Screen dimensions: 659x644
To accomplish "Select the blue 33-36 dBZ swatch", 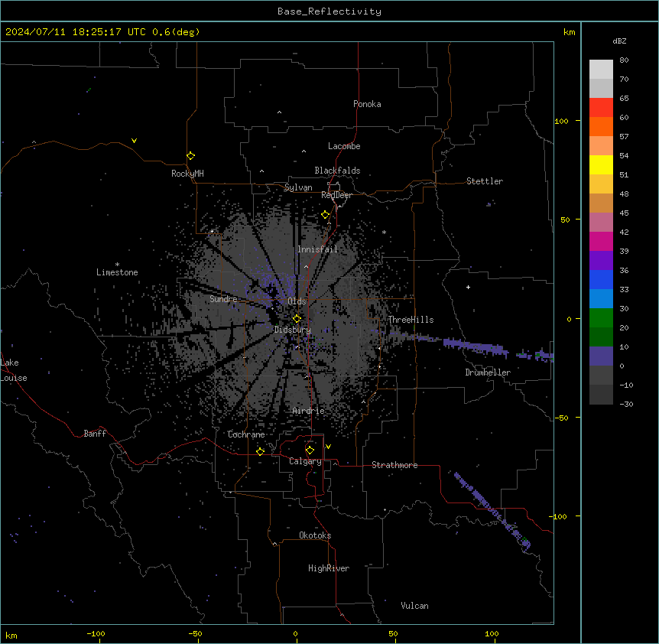I will tap(601, 279).
